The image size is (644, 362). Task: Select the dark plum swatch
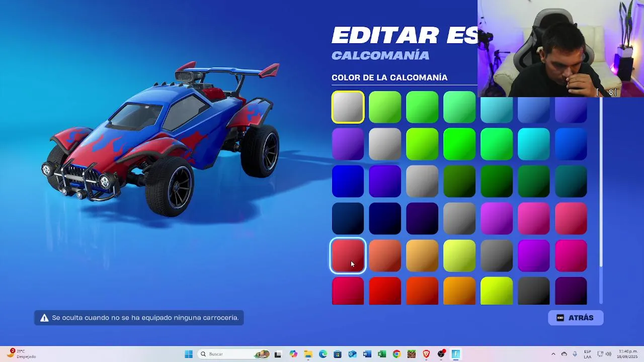(571, 291)
